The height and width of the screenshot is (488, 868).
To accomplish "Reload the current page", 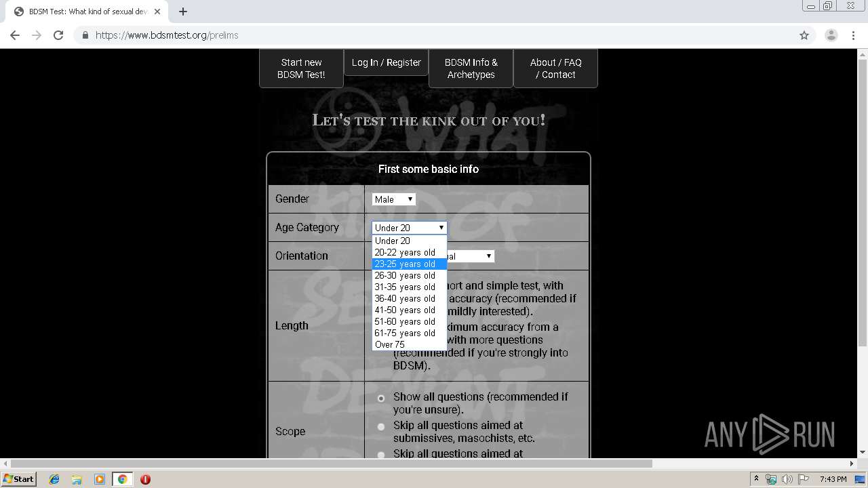I will 58,35.
